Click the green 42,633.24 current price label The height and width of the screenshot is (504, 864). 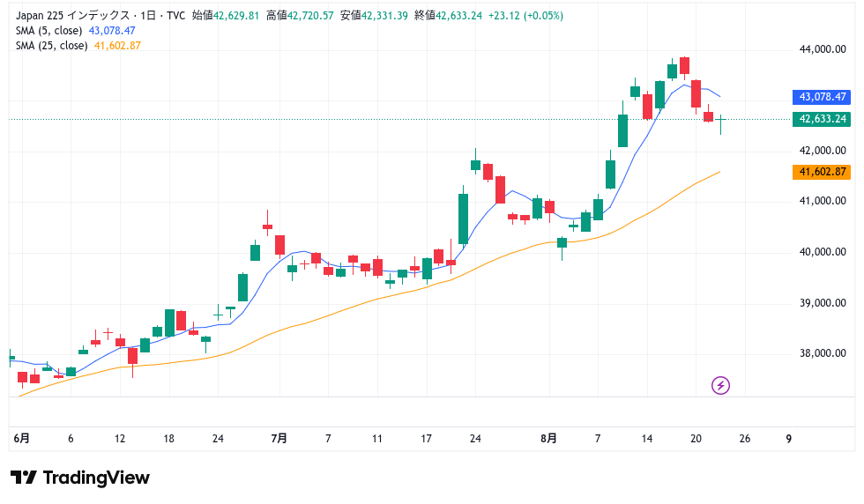pos(822,119)
